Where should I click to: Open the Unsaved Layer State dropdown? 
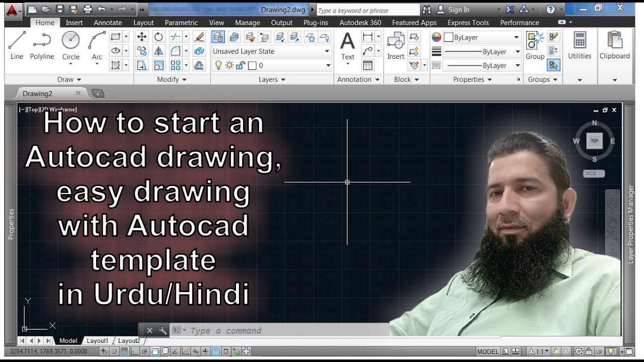click(271, 51)
